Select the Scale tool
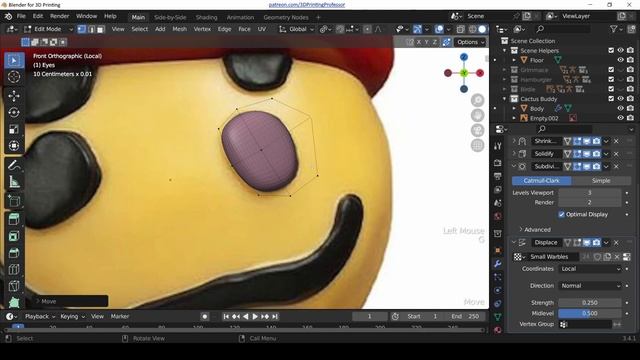The height and width of the screenshot is (360, 640). point(14,129)
